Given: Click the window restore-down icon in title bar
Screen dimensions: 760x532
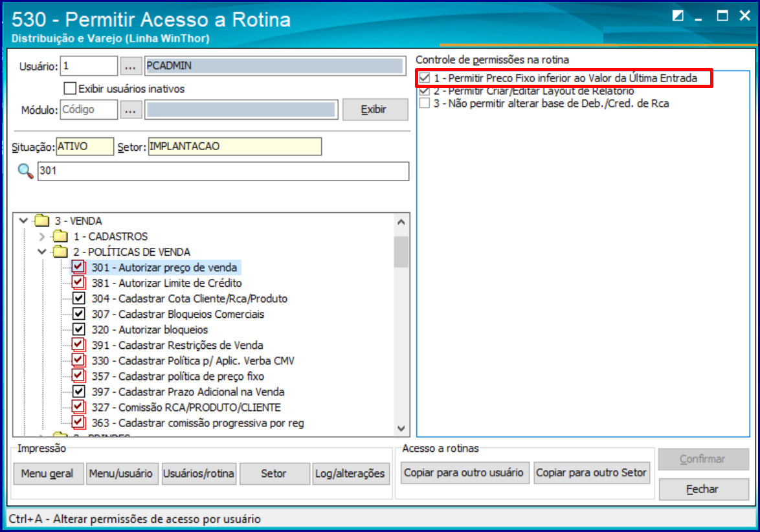Looking at the screenshot, I should click(x=678, y=16).
